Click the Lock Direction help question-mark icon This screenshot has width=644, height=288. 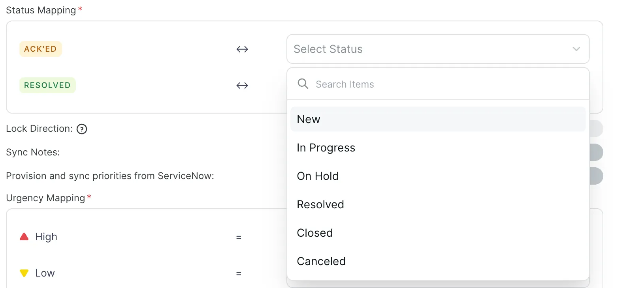(x=82, y=129)
